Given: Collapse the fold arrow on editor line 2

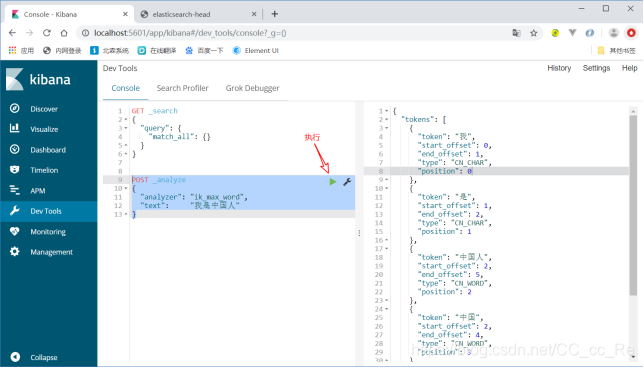Looking at the screenshot, I should [126, 120].
